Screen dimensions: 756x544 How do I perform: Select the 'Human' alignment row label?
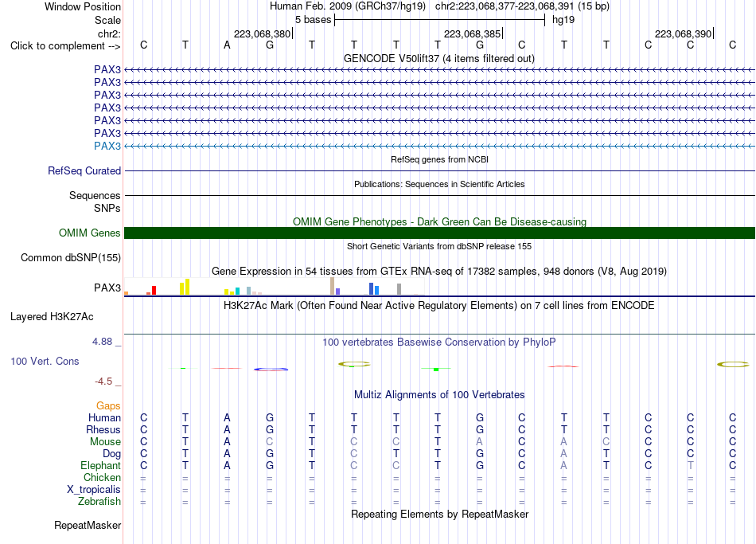tap(104, 418)
